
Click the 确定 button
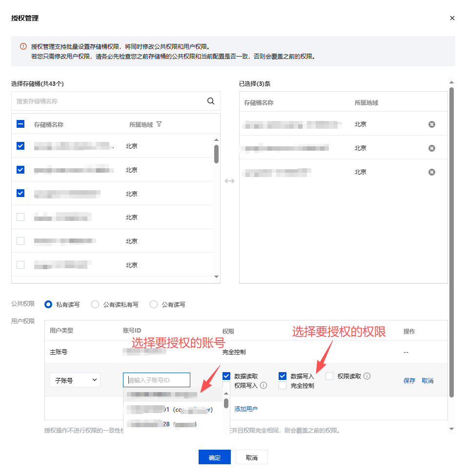[x=214, y=457]
